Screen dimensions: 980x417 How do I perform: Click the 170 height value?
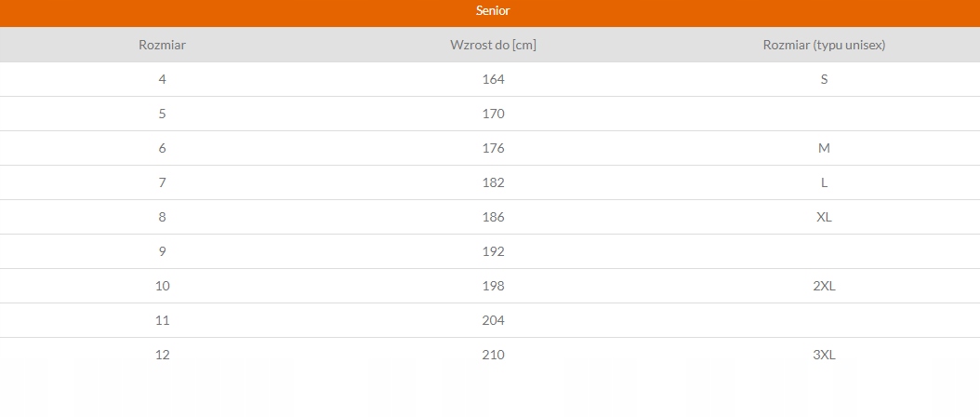pyautogui.click(x=493, y=114)
